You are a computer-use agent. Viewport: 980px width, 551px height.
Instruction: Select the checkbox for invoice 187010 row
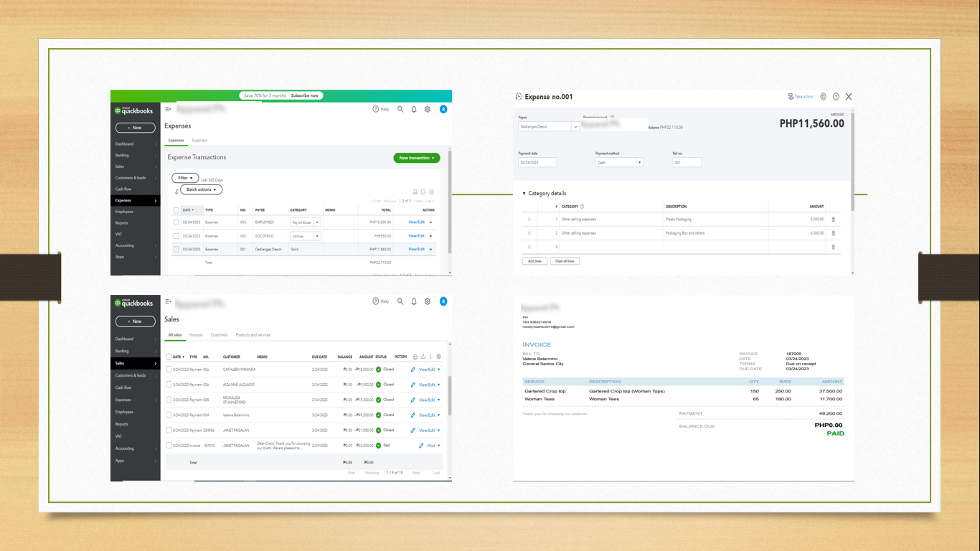pos(169,446)
